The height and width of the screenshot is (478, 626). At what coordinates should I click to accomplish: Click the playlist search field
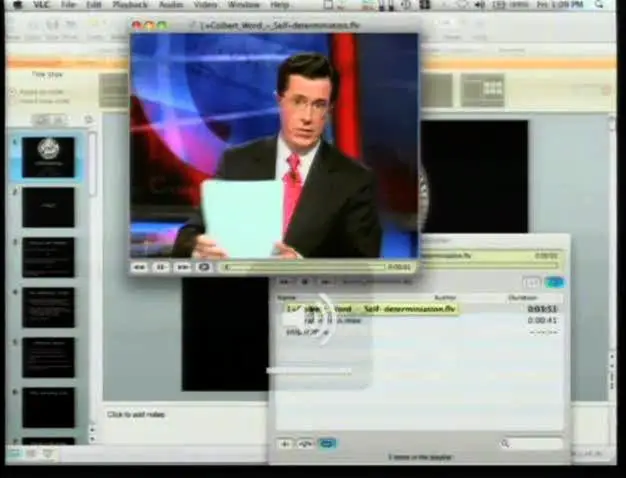531,443
